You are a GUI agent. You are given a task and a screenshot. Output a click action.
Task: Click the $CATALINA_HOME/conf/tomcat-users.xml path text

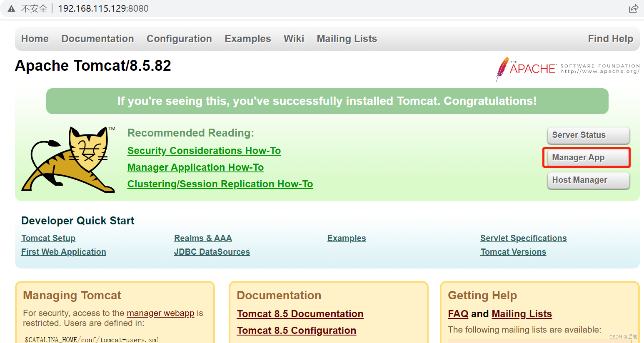coord(92,340)
